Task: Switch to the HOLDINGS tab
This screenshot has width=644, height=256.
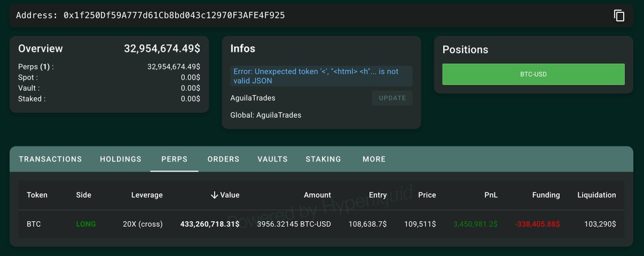Action: tap(121, 159)
